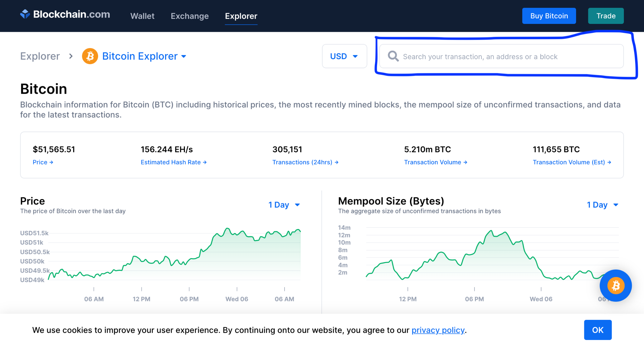Click the $51,565.51 price value
This screenshot has height=346, width=644.
coord(54,149)
